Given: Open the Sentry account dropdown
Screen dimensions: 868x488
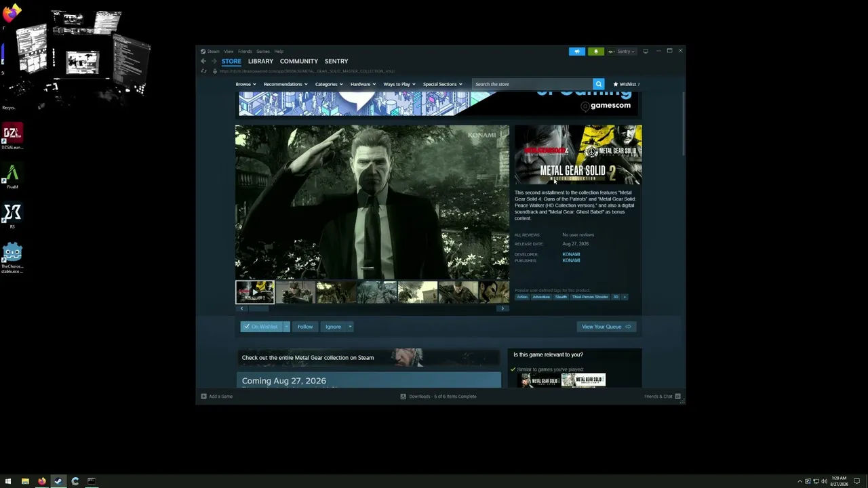Looking at the screenshot, I should pos(621,52).
